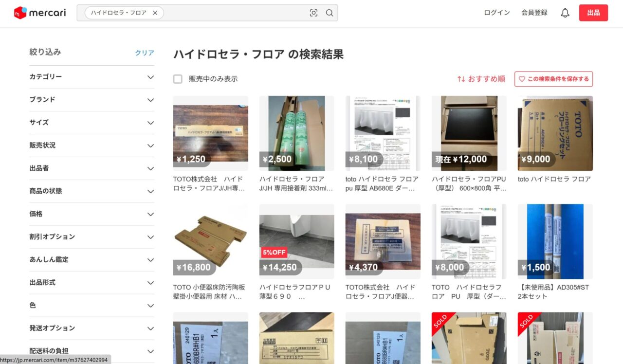Click the Mercari logo
The width and height of the screenshot is (623, 364).
pyautogui.click(x=40, y=13)
